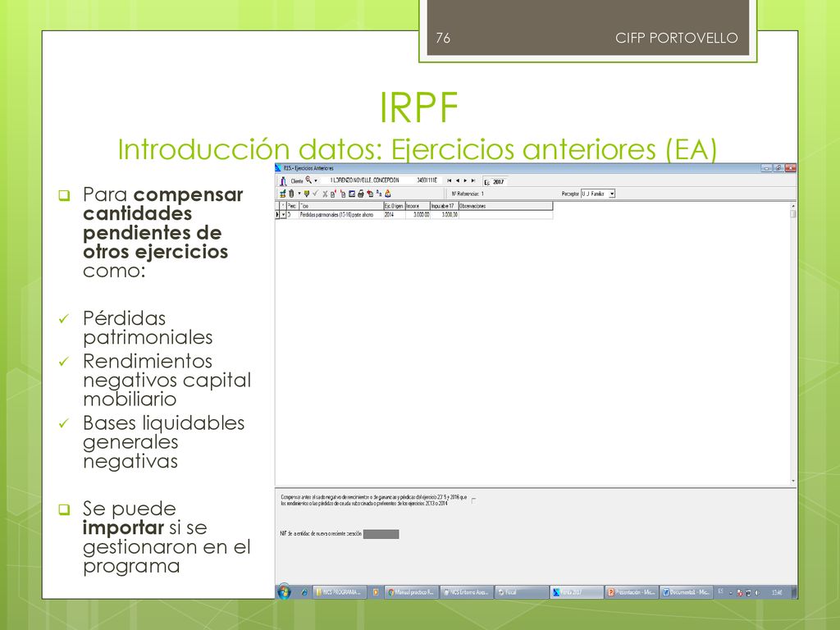Image resolution: width=840 pixels, height=630 pixels.
Task: Click the Ej. 2017 year field
Action: pyautogui.click(x=498, y=182)
